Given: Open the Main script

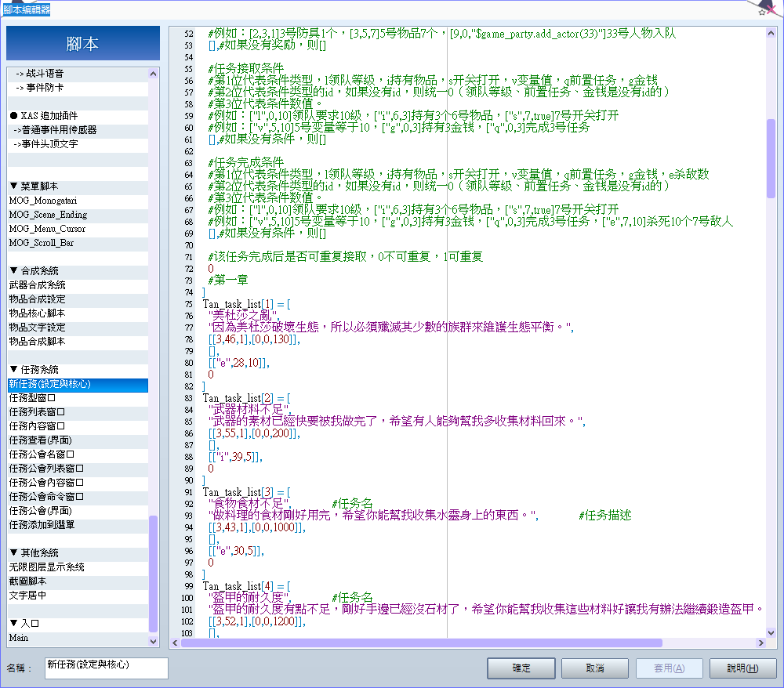Looking at the screenshot, I should click(x=78, y=638).
